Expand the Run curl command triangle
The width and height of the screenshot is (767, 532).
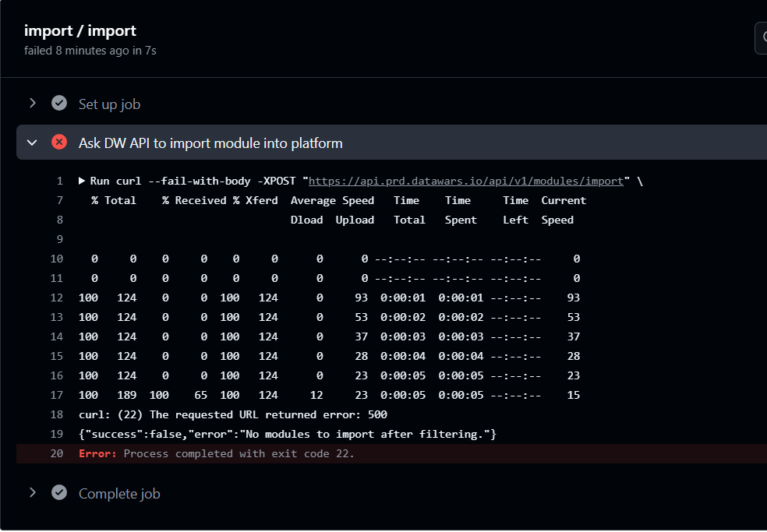coord(82,181)
